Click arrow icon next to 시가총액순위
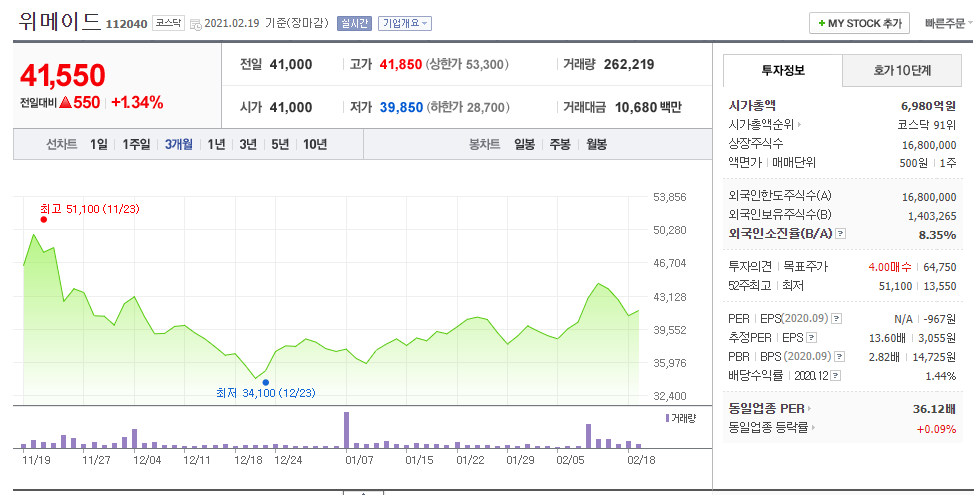Screen dimensions: 979x495 [x=800, y=125]
